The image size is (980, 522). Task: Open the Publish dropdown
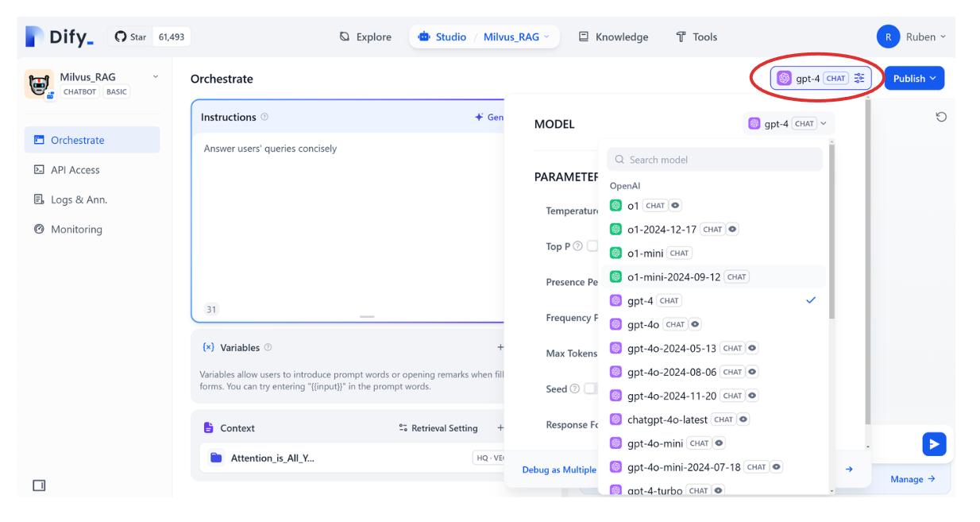pyautogui.click(x=914, y=78)
